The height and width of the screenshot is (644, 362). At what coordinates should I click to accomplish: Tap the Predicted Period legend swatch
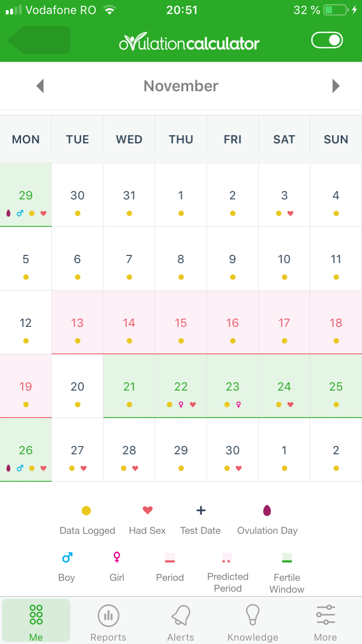coord(227,558)
